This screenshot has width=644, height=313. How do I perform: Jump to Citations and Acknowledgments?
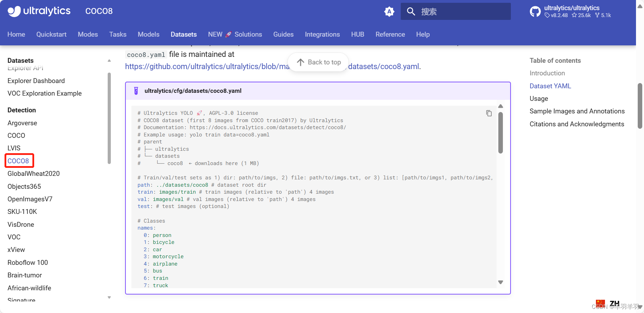pos(577,124)
